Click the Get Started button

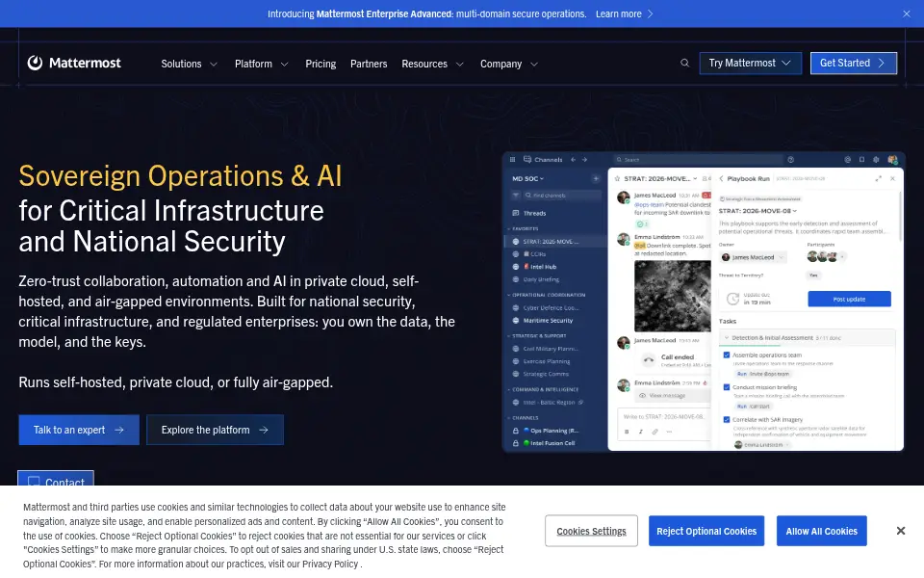coord(854,64)
